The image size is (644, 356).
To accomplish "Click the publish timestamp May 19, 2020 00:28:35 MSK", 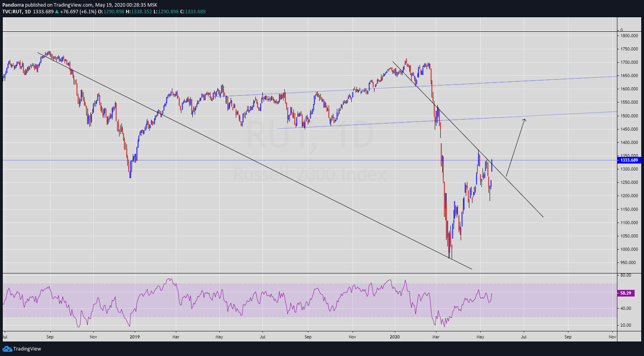I will [x=126, y=5].
